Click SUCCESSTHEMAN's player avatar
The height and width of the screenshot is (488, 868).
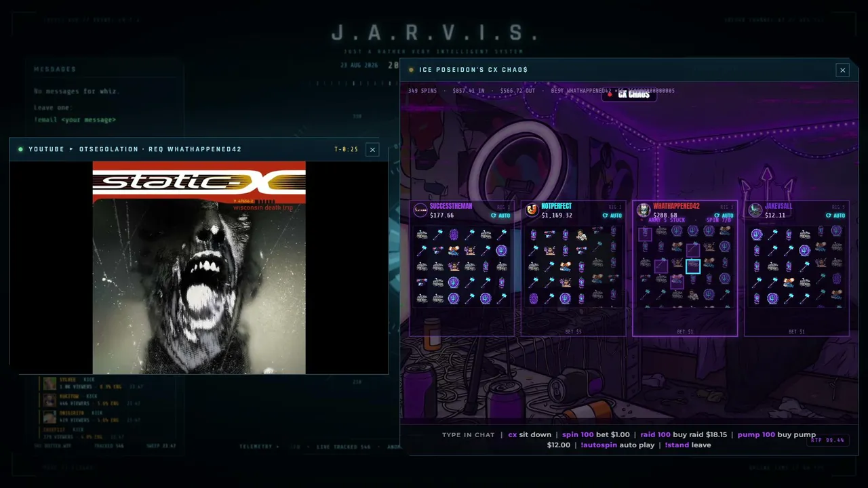click(x=420, y=210)
